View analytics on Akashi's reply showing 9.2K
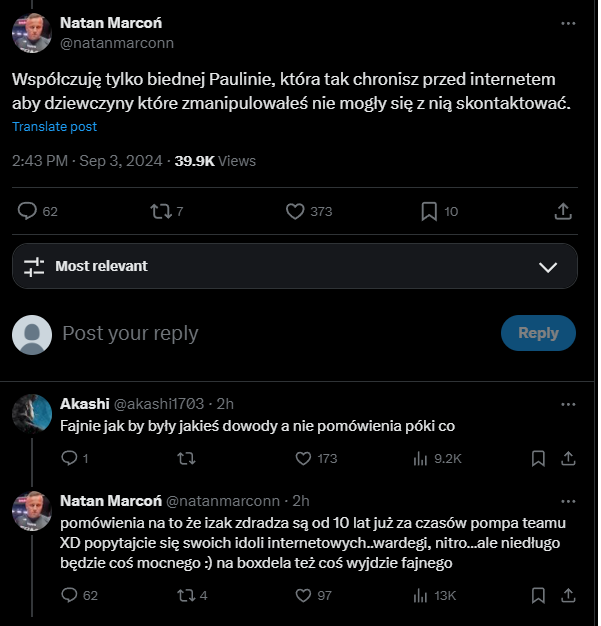 [421, 458]
